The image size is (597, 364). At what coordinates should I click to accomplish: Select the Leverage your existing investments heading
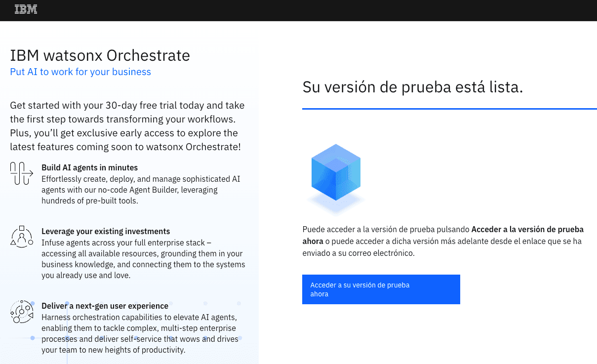point(106,231)
